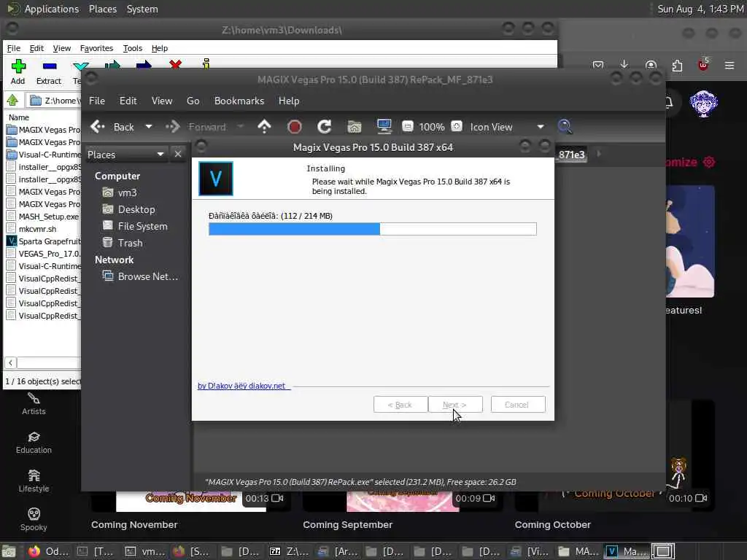Viewport: 747px width, 560px height.
Task: Open Artists category in web sidebar
Action: pos(34,404)
